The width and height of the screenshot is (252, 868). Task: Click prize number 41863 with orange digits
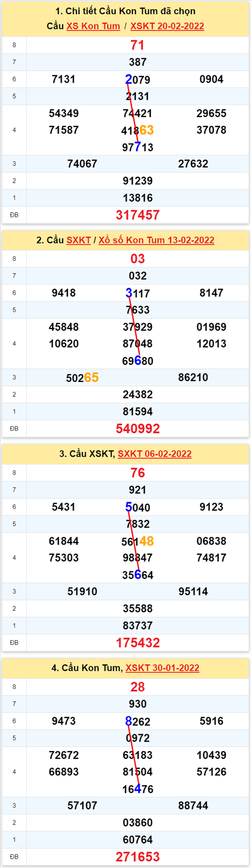pyautogui.click(x=138, y=130)
